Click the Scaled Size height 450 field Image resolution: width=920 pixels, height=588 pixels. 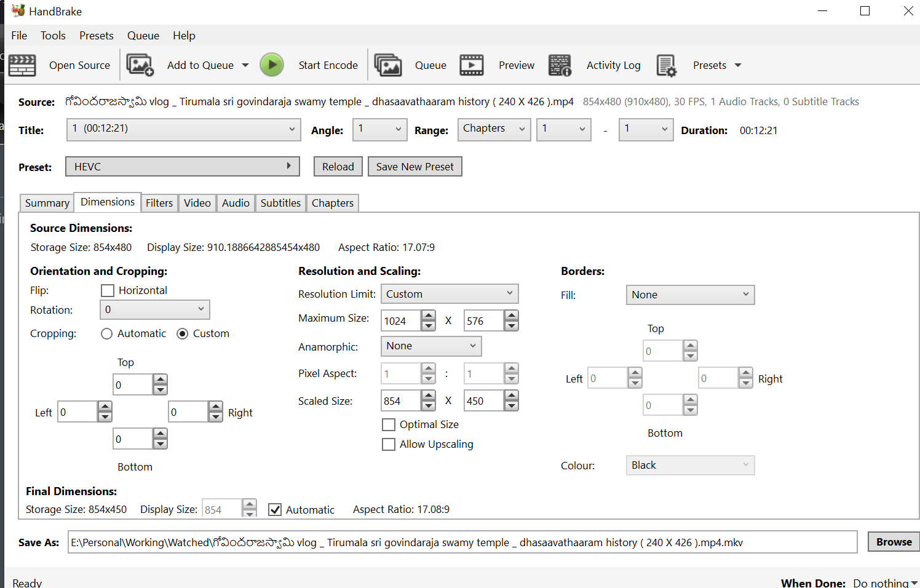pos(484,401)
